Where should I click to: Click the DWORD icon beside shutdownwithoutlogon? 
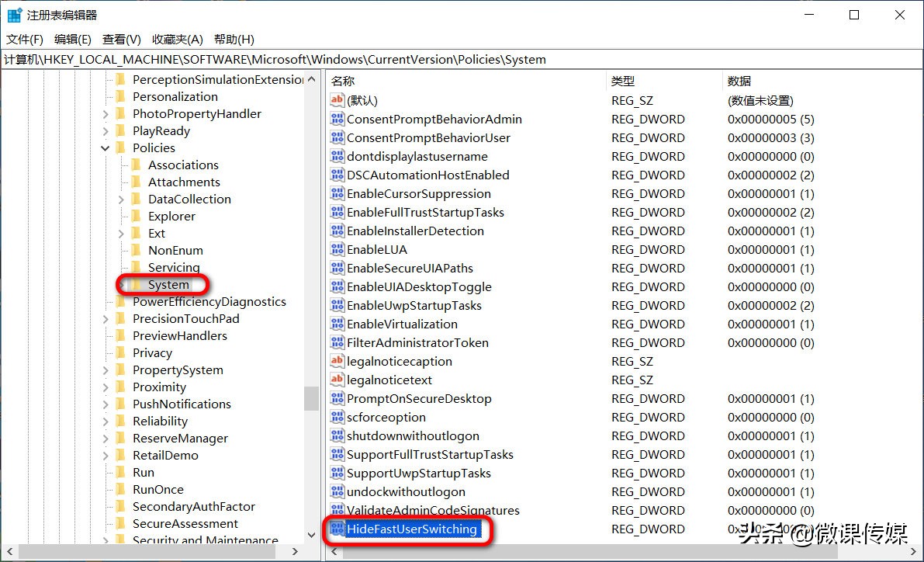tap(337, 435)
